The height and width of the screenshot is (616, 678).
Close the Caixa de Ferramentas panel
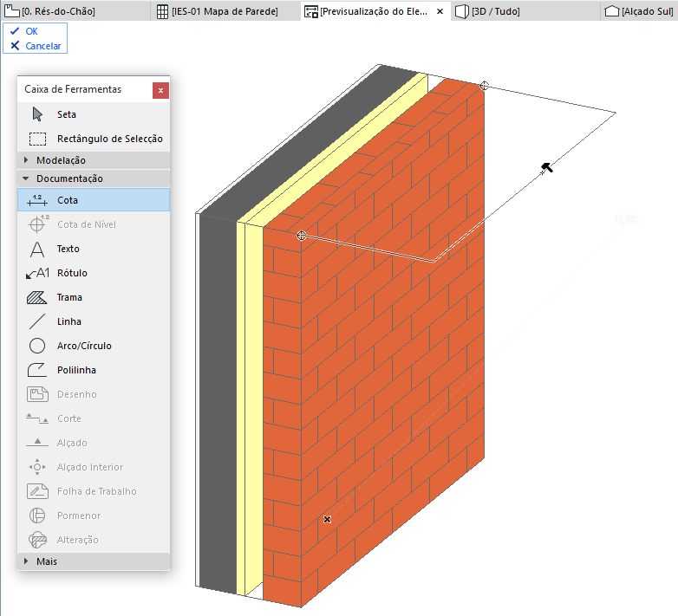click(160, 90)
